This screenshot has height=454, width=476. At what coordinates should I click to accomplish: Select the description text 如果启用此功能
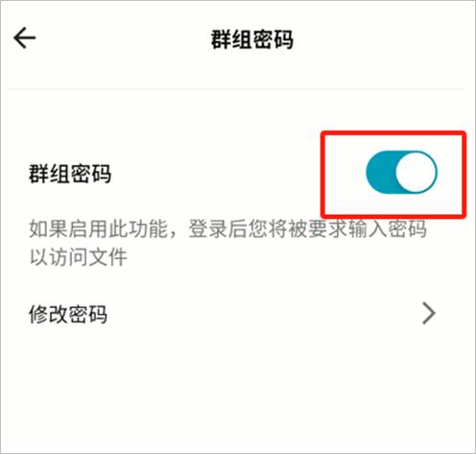tap(98, 229)
